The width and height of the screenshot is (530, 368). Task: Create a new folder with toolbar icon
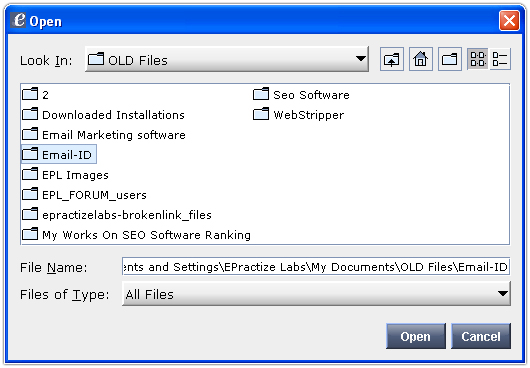pyautogui.click(x=450, y=59)
